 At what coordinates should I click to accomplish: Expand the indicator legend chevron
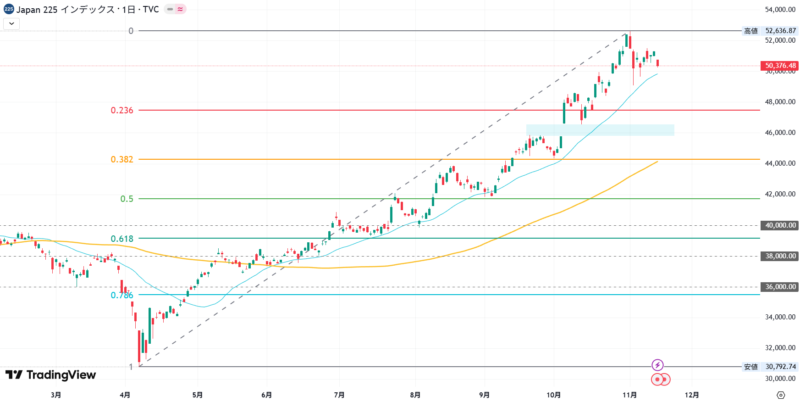point(8,22)
